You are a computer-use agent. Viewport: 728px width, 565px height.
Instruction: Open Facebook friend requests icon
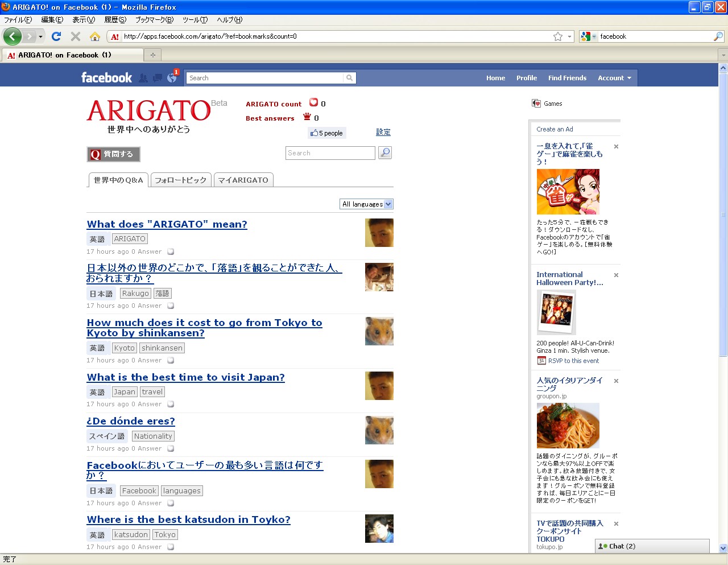point(143,78)
